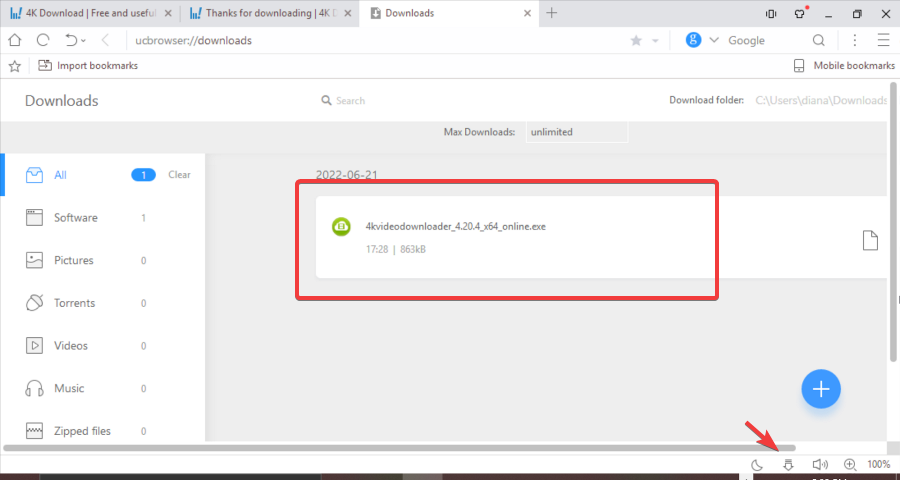
Task: Open the Max Downloads unlimited dropdown
Action: point(577,132)
